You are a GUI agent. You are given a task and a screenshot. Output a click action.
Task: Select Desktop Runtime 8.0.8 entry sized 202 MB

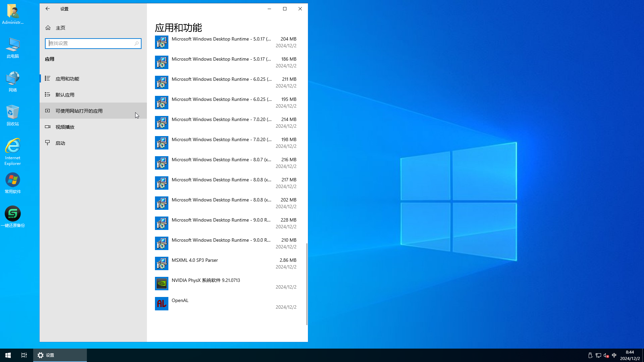click(x=226, y=203)
